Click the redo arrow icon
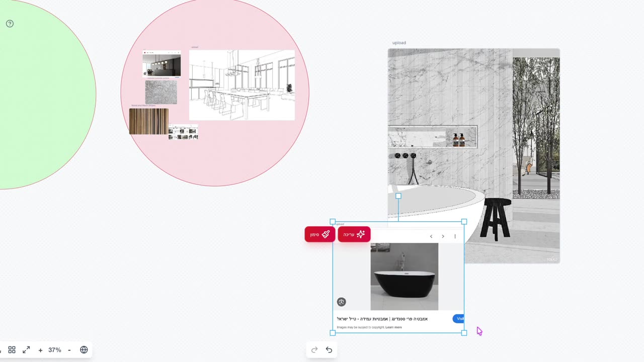The height and width of the screenshot is (362, 644). coord(314,350)
